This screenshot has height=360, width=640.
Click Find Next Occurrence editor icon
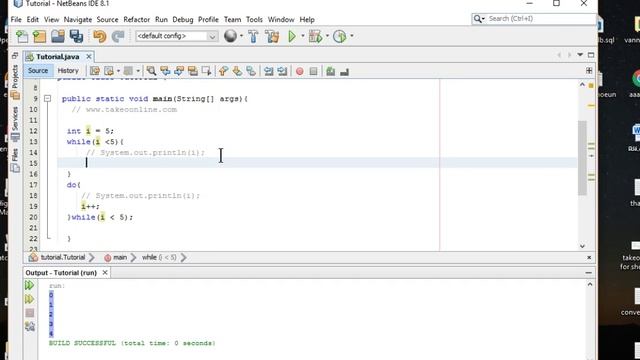179,71
